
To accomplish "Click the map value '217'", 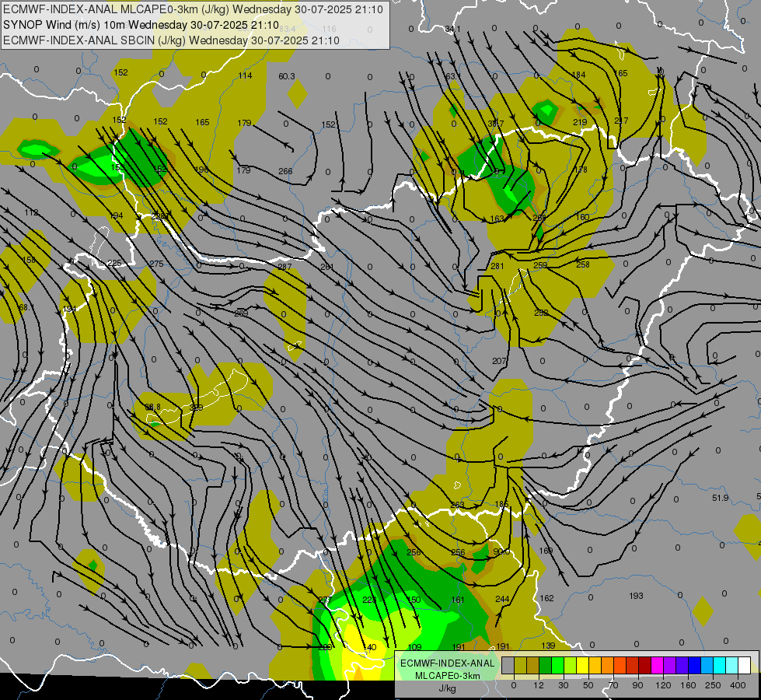I will [621, 121].
